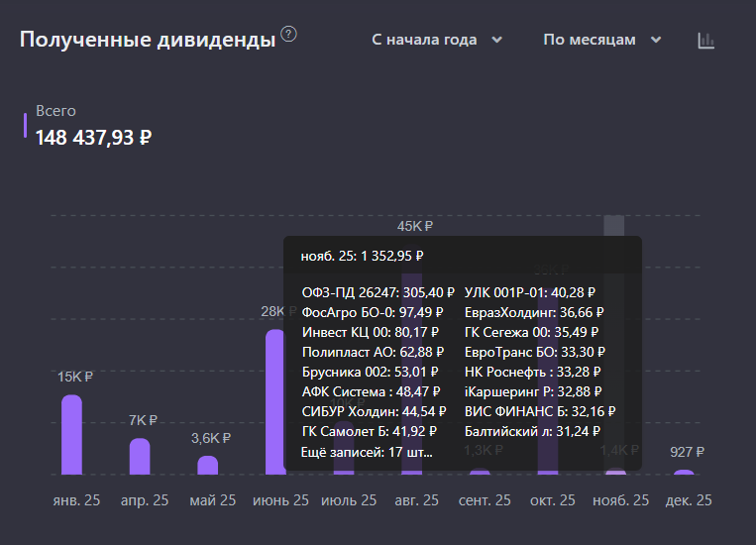Open the С начала года period dropdown
This screenshot has height=545, width=756.
pyautogui.click(x=437, y=40)
